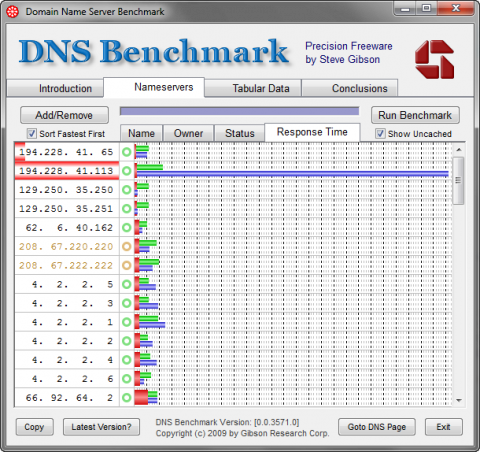Click the status circle for 4.2.2.1
Viewport: 480px width, 452px height.
click(127, 322)
